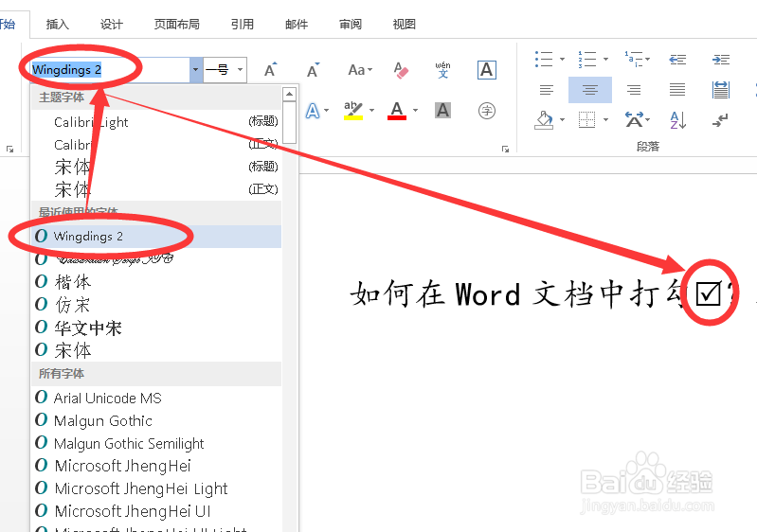Justify the paragraph text
This screenshot has width=757, height=532.
coord(677,90)
